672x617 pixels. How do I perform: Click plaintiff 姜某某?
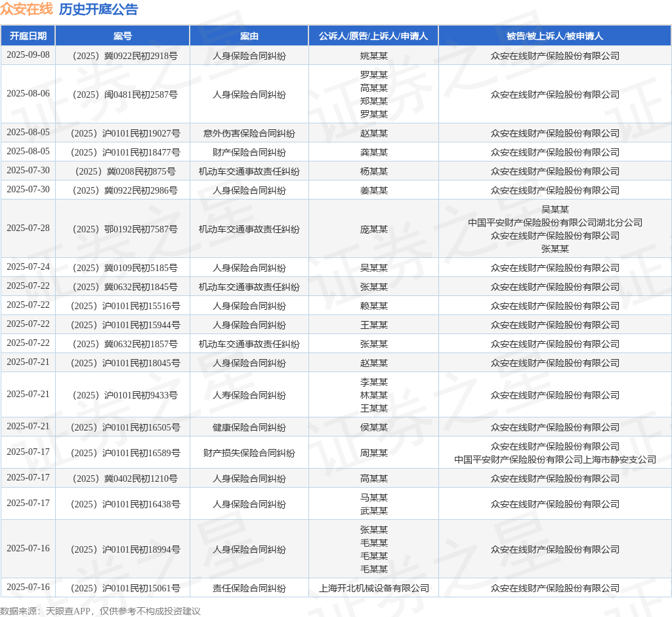373,190
